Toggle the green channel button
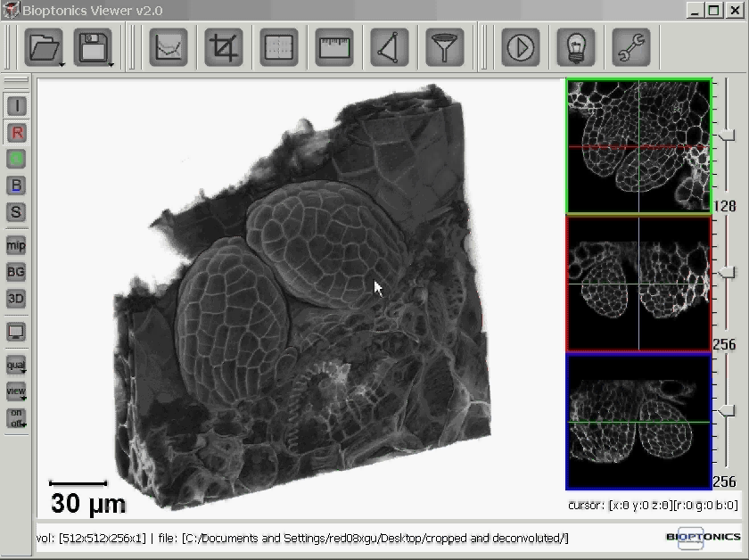749x560 pixels. point(16,159)
